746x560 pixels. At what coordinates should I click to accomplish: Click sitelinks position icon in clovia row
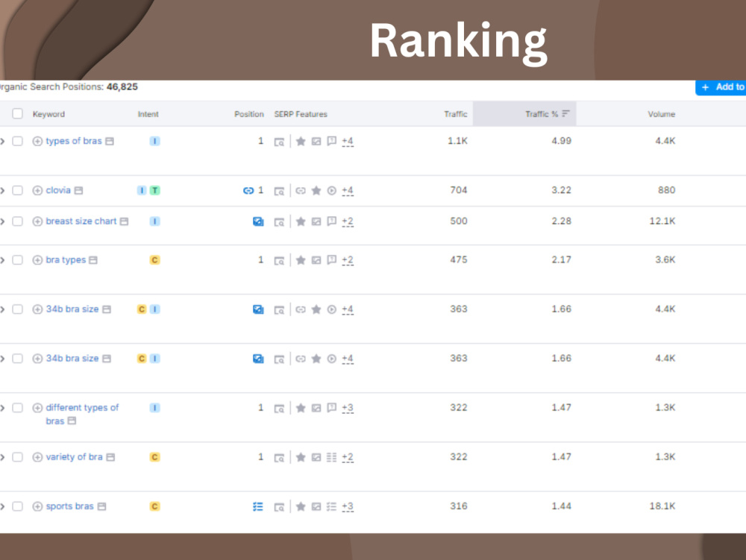(248, 191)
